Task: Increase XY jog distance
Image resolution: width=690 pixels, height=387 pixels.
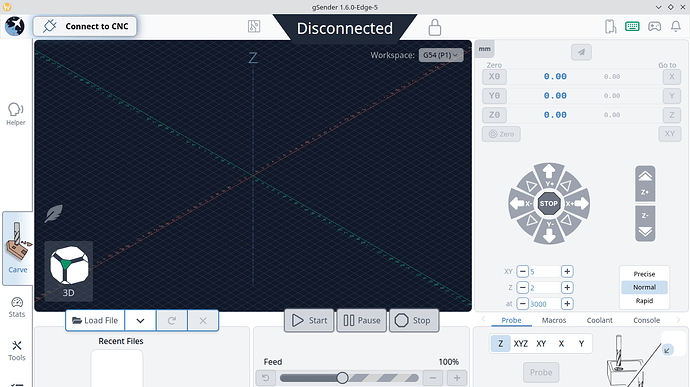Action: (567, 271)
